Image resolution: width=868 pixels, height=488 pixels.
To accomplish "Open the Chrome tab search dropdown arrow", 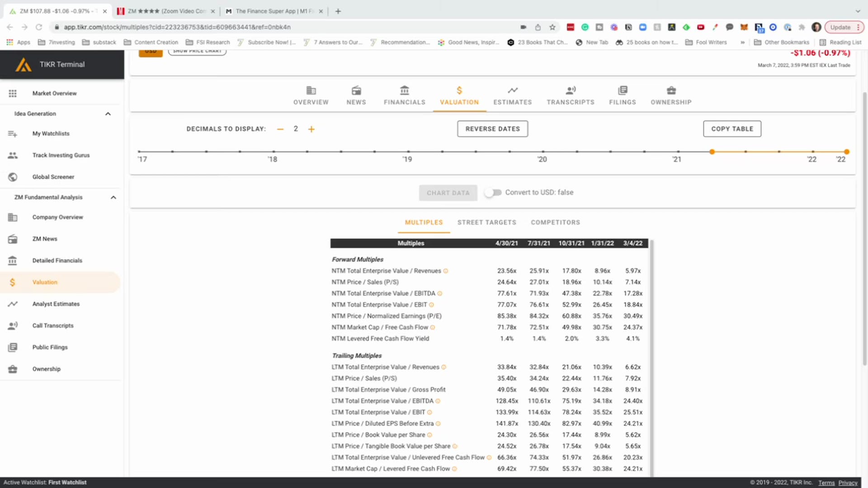I will [x=858, y=11].
